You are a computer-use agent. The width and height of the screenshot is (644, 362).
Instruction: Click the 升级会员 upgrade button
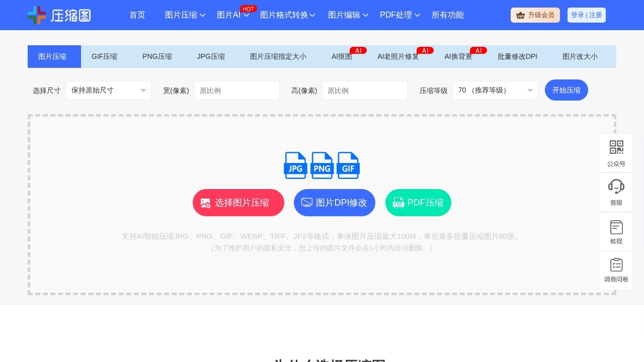click(535, 15)
